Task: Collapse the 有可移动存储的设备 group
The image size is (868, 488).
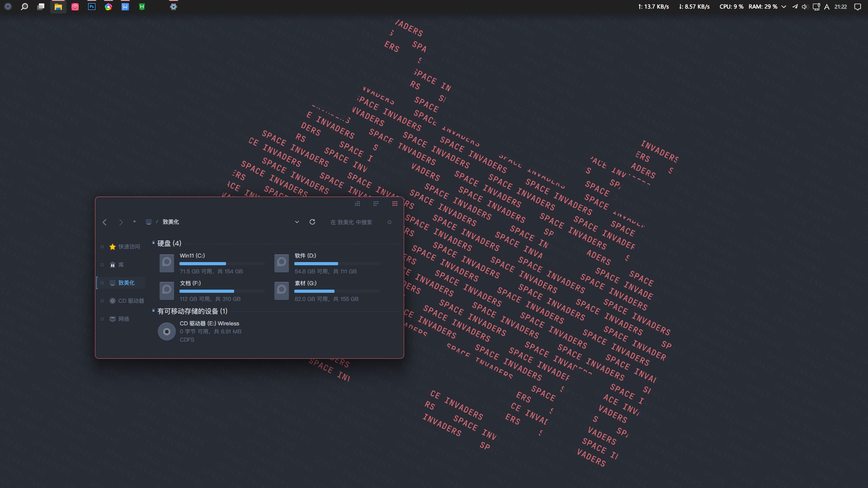Action: coord(192,311)
